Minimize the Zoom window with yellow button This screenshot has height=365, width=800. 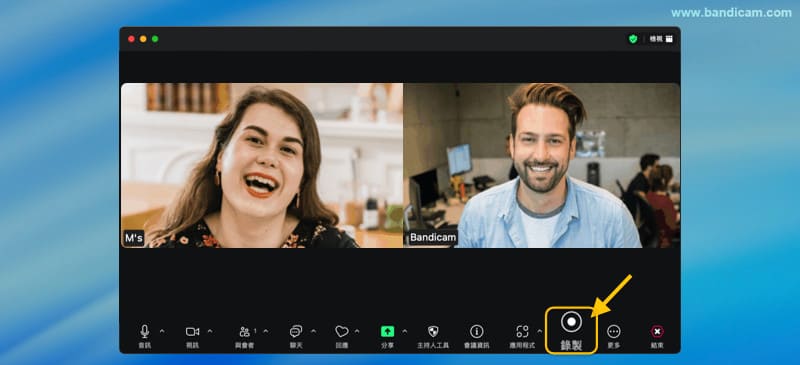coord(143,39)
